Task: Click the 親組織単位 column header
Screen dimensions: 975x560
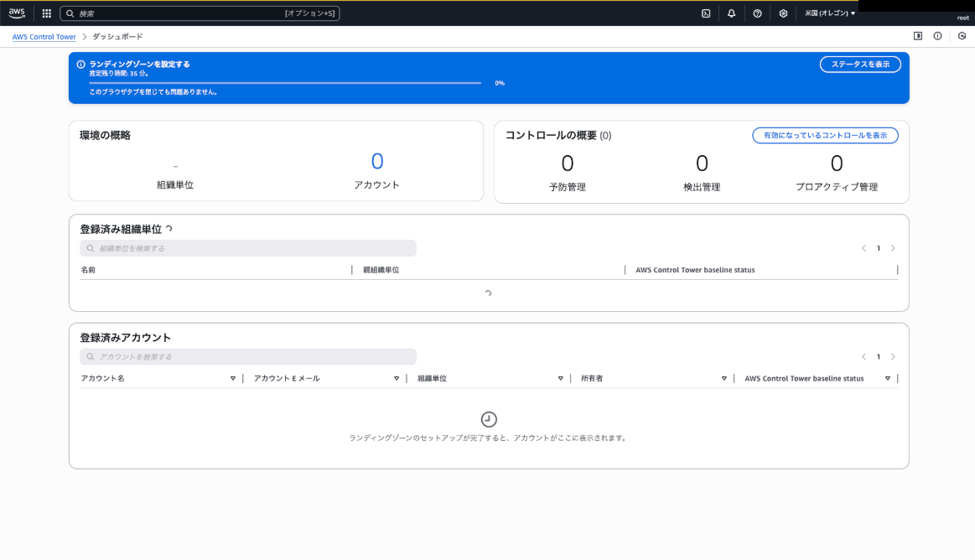Action: (381, 270)
